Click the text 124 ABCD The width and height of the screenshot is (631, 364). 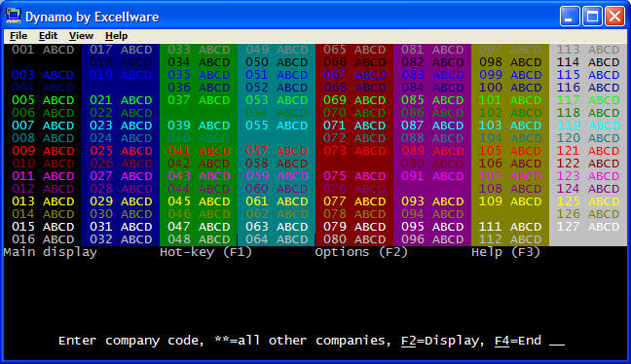(588, 189)
